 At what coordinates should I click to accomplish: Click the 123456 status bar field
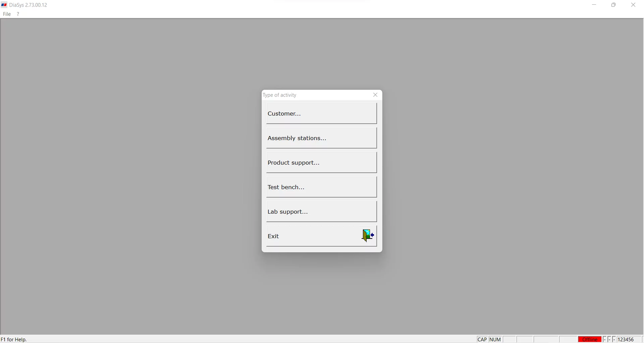629,339
